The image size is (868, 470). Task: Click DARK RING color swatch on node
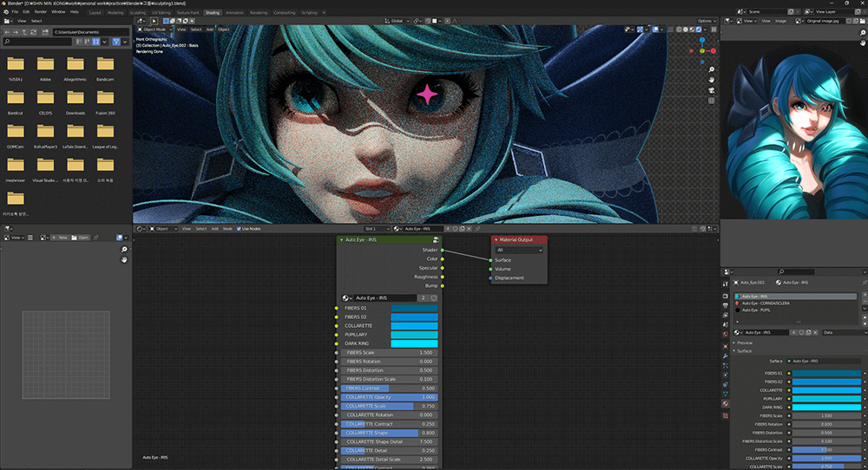[414, 343]
